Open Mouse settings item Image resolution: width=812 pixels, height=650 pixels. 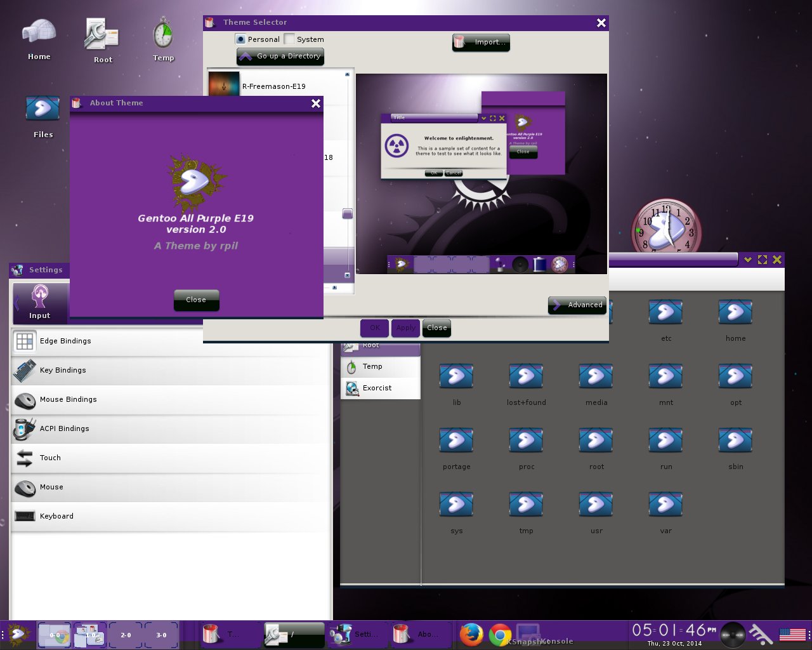click(170, 487)
